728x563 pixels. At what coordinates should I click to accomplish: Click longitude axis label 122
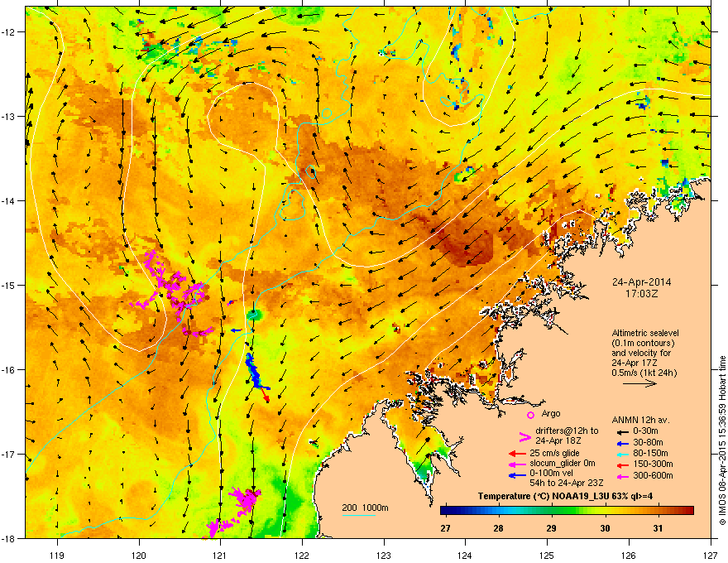[302, 555]
